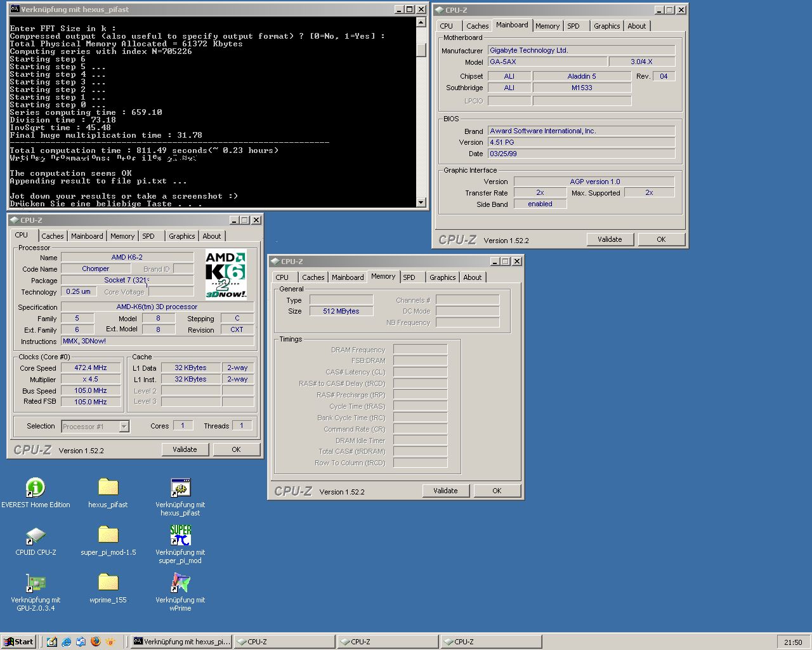Launch Internet Explorer from quick launch
The height and width of the screenshot is (650, 812).
pyautogui.click(x=67, y=642)
